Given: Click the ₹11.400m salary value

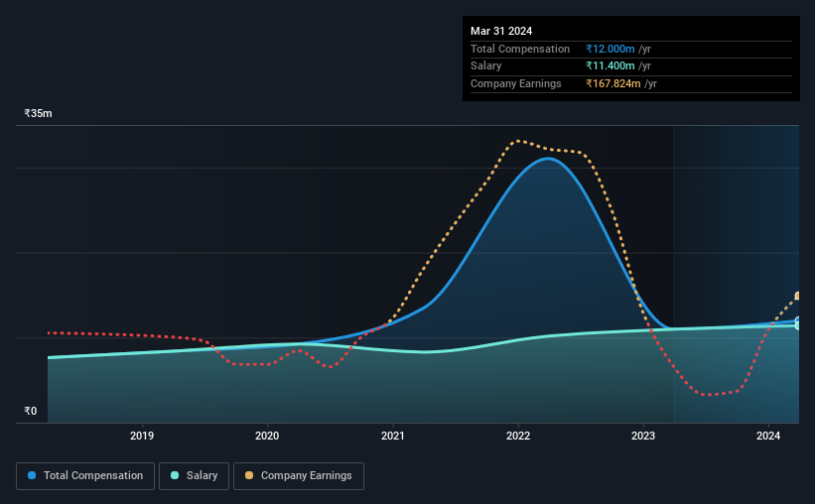Looking at the screenshot, I should tap(611, 66).
